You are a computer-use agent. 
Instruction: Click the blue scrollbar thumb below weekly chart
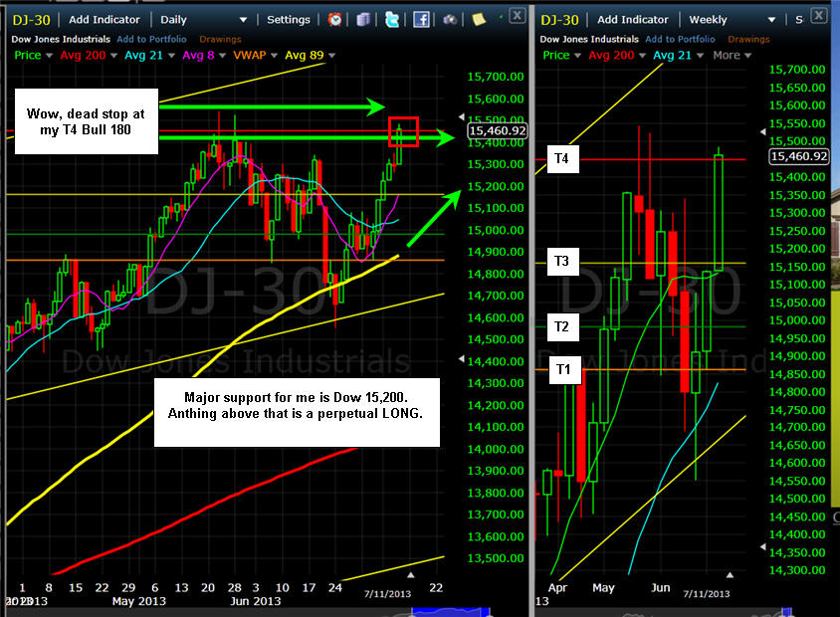[786, 612]
